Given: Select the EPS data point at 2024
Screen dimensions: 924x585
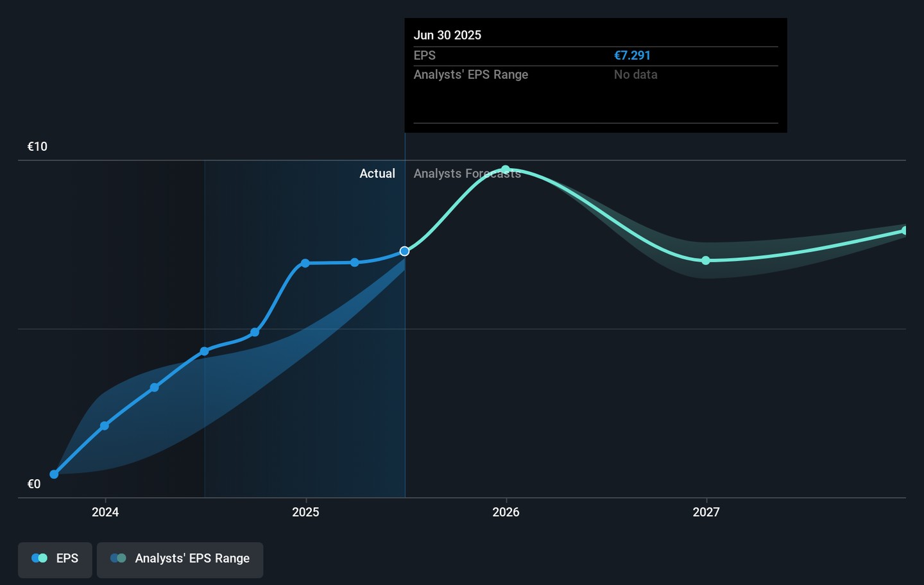Looking at the screenshot, I should pyautogui.click(x=105, y=426).
